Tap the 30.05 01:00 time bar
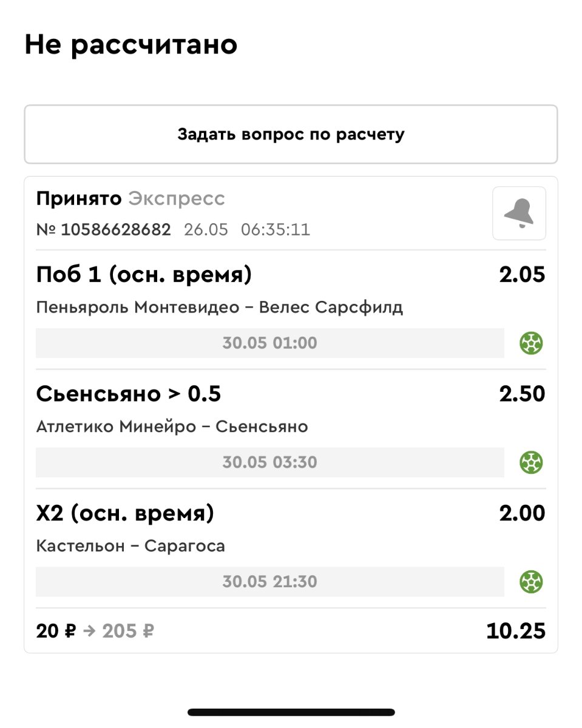Image resolution: width=582 pixels, height=728 pixels. tap(269, 343)
